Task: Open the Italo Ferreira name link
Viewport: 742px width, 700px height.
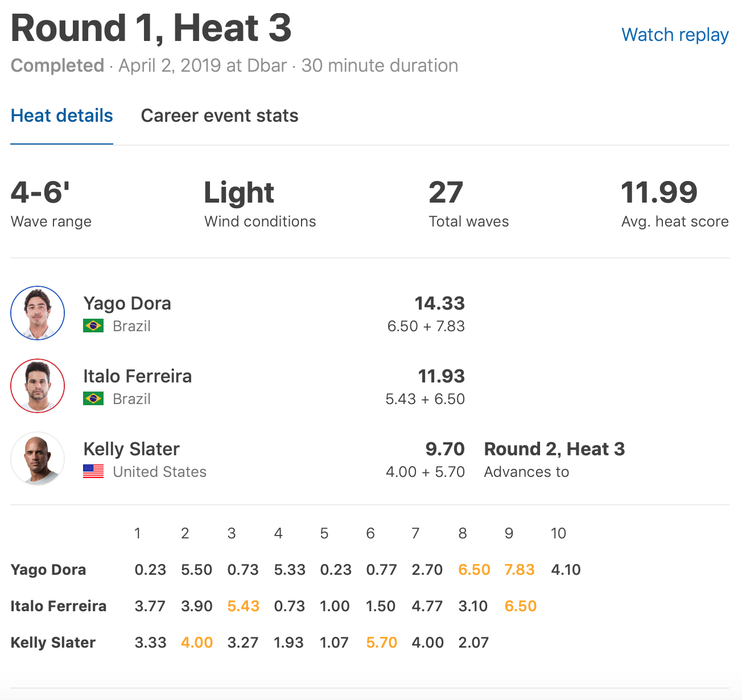Action: click(x=137, y=376)
